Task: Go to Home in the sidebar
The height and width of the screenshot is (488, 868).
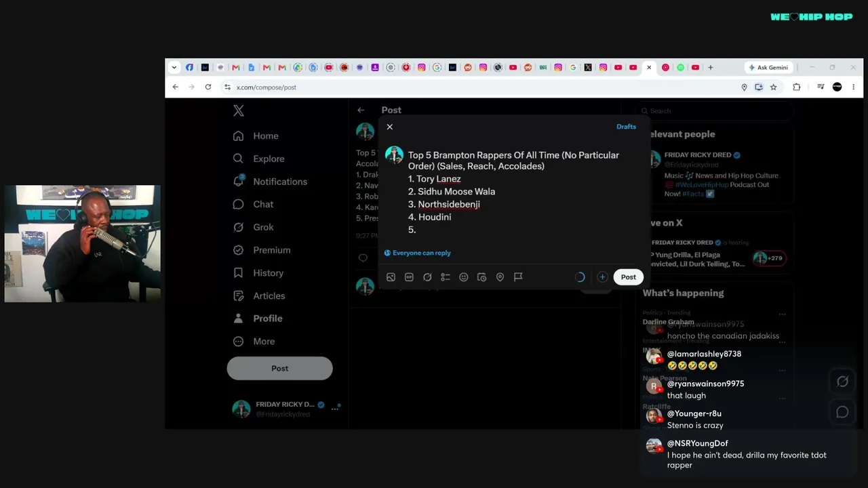Action: point(256,136)
